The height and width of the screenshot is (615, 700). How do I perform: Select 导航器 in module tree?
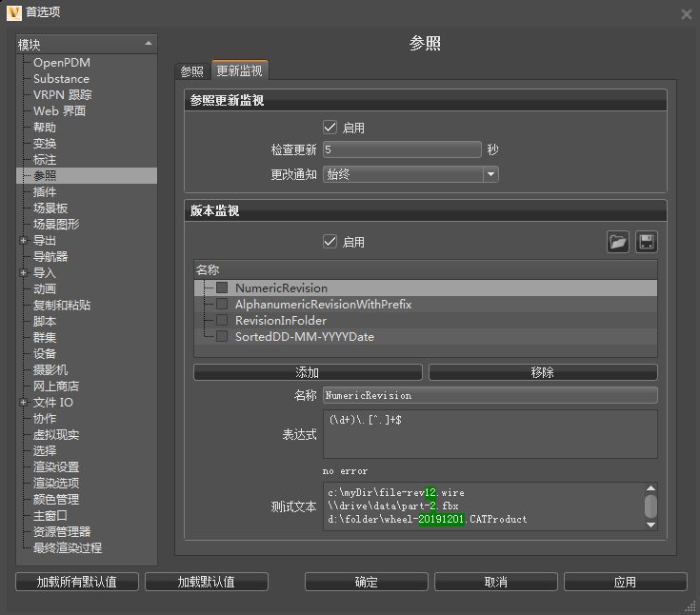click(50, 257)
